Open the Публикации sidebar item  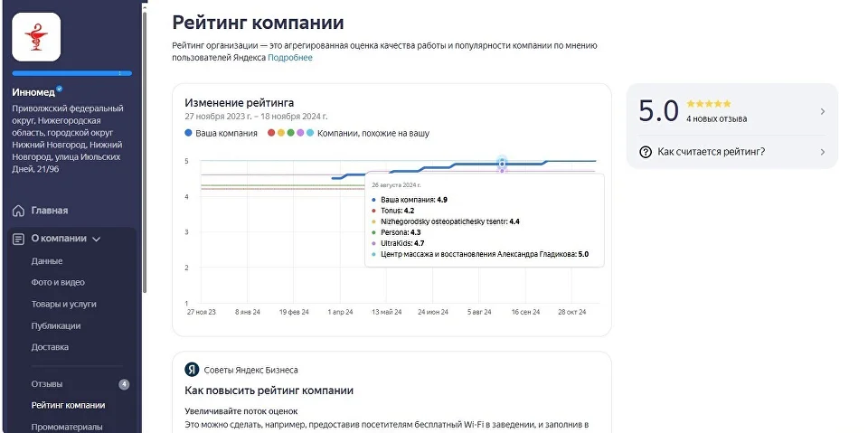56,325
